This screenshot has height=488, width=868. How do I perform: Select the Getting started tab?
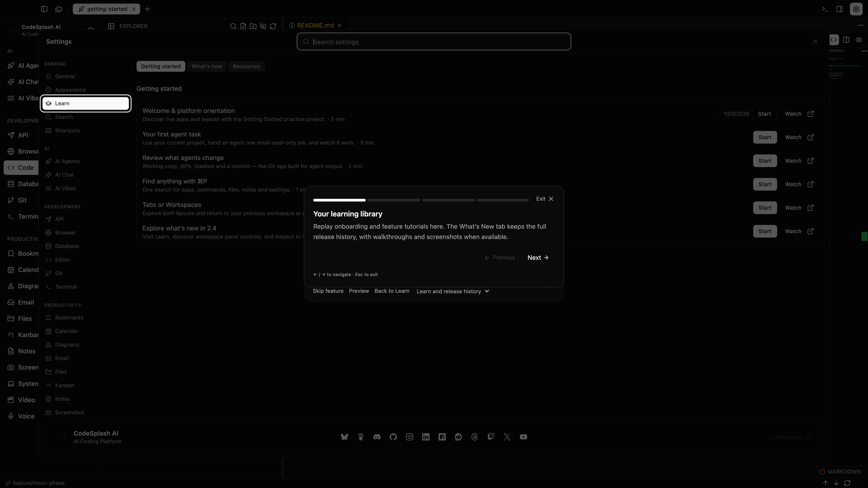[x=161, y=66]
